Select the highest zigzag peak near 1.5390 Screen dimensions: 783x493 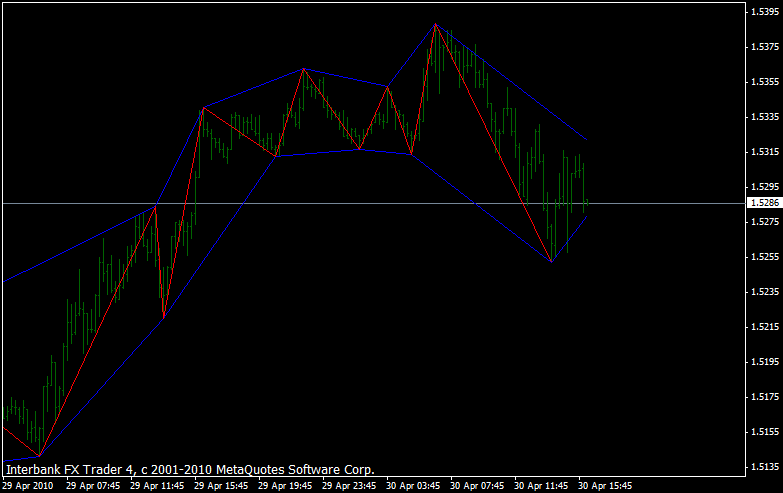point(435,23)
